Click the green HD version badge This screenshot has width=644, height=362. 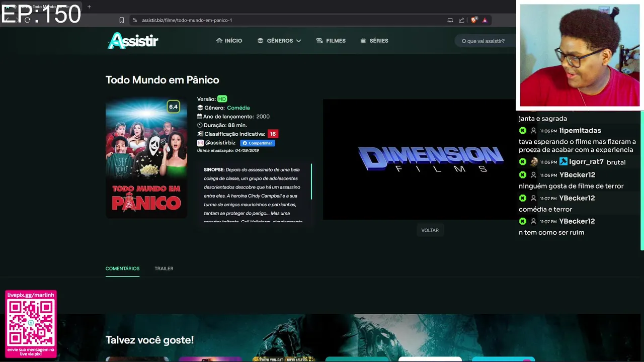(x=222, y=99)
